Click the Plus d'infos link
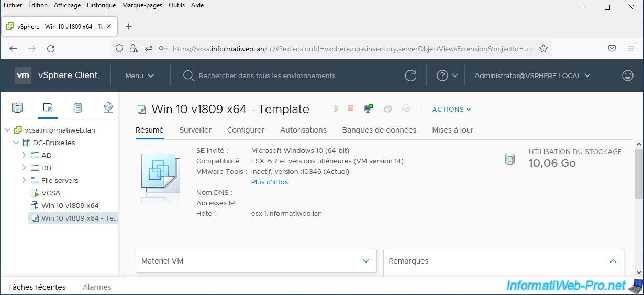 [x=270, y=182]
